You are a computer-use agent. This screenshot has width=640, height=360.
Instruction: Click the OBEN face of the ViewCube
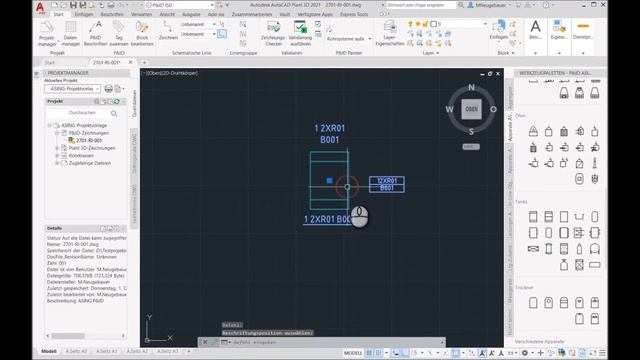[471, 109]
